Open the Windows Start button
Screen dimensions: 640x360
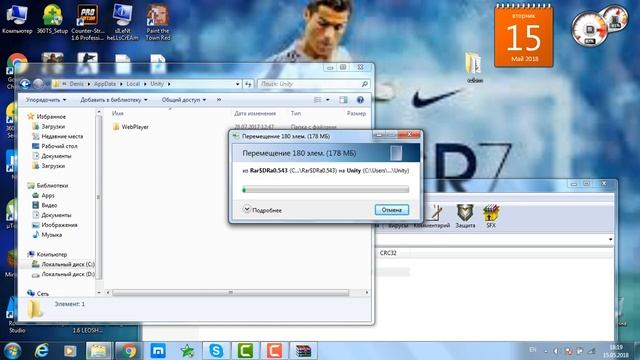click(12, 351)
